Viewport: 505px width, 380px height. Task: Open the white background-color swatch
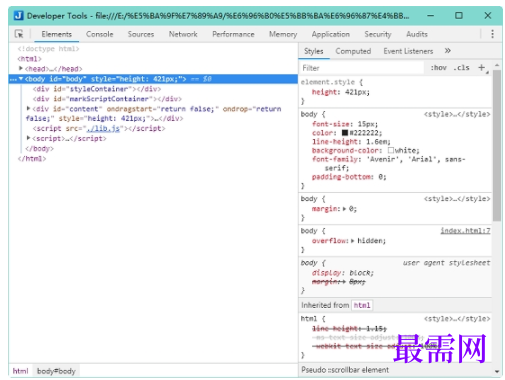[391, 150]
